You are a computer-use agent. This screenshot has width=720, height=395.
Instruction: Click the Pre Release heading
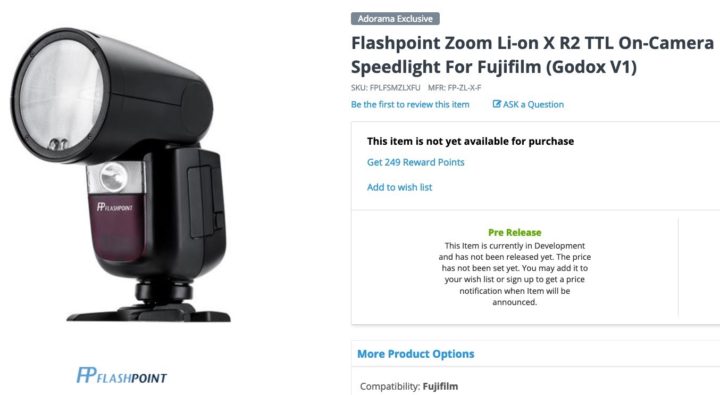point(514,232)
